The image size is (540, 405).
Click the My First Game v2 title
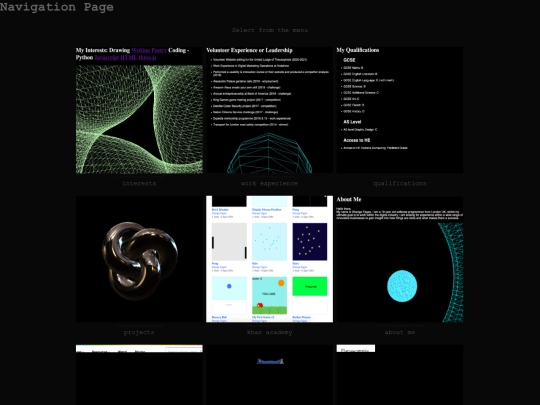(x=263, y=317)
